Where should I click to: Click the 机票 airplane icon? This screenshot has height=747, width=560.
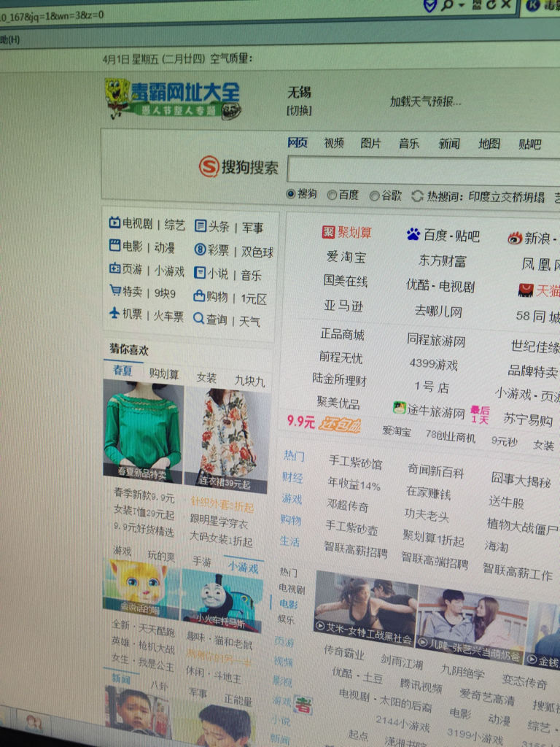[x=114, y=312]
